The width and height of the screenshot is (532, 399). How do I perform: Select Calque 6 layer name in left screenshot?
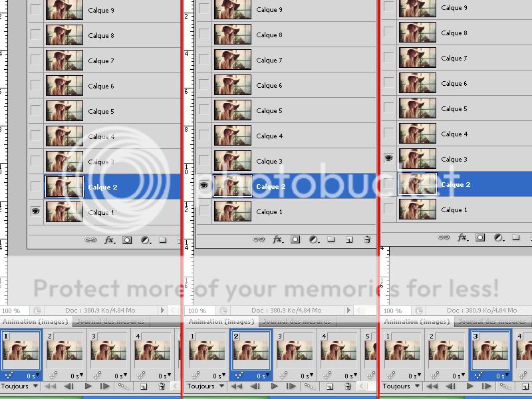(101, 86)
